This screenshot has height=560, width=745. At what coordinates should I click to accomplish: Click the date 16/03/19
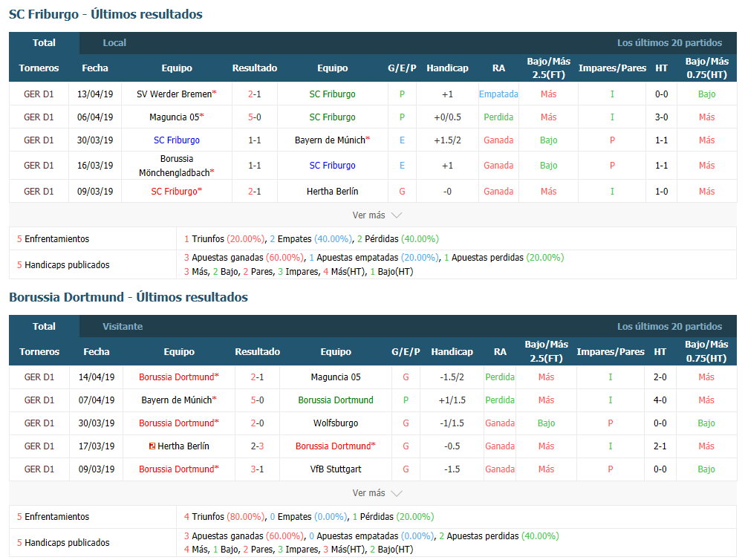click(95, 166)
